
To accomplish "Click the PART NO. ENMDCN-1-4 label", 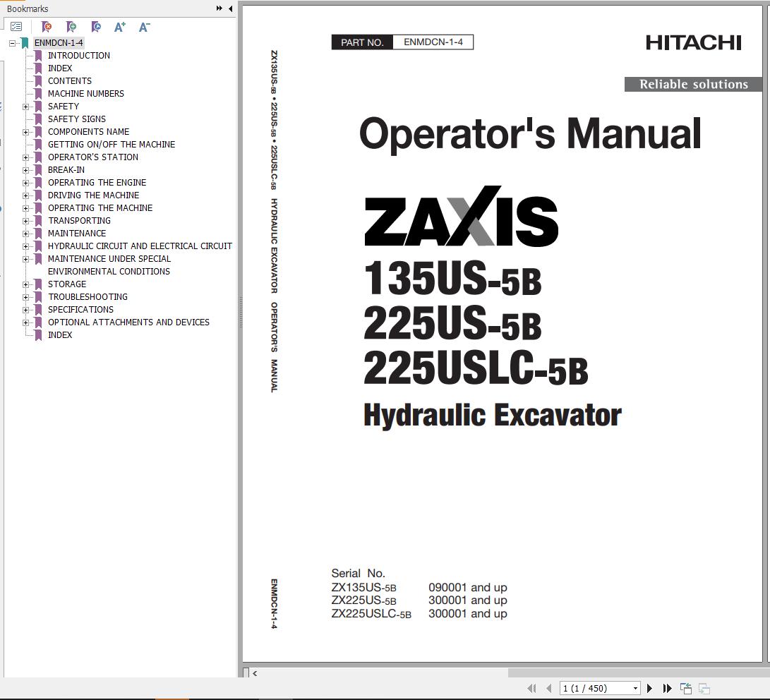I will coord(402,42).
